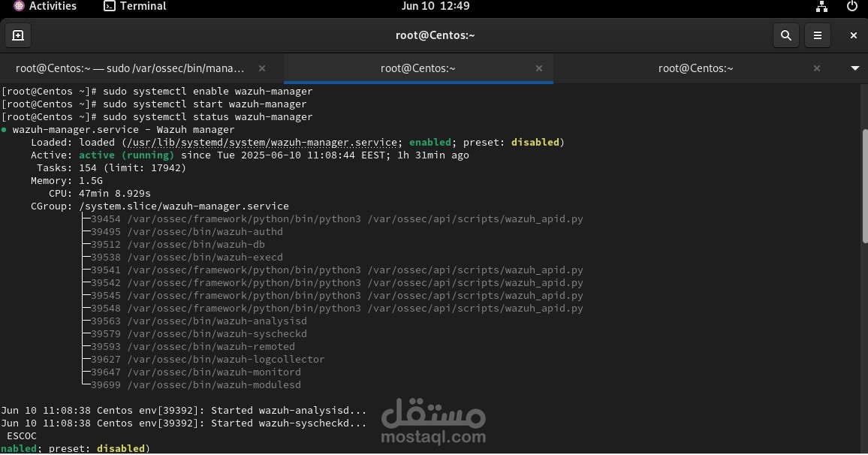Click the window title root@Centos:~
The height and width of the screenshot is (455, 868).
point(435,35)
